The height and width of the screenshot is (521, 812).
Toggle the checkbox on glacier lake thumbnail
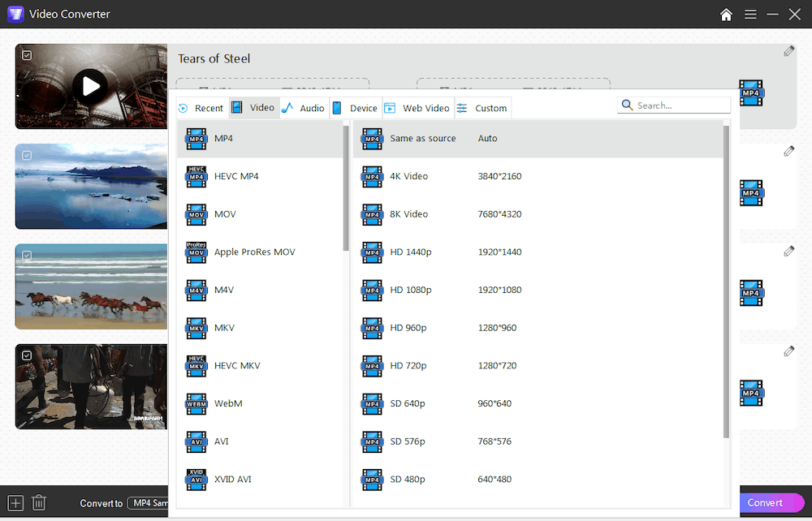pyautogui.click(x=27, y=155)
